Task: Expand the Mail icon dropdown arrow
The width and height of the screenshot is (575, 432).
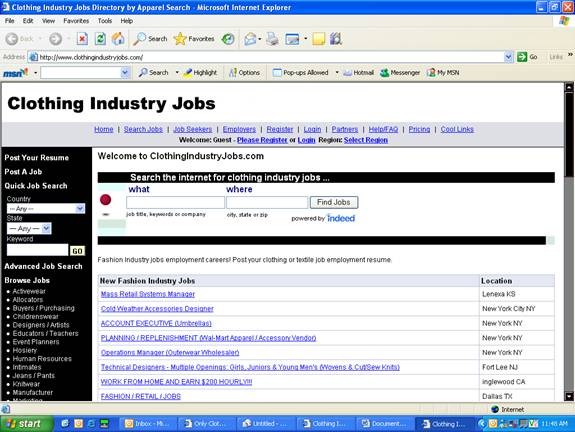Action: coord(260,39)
